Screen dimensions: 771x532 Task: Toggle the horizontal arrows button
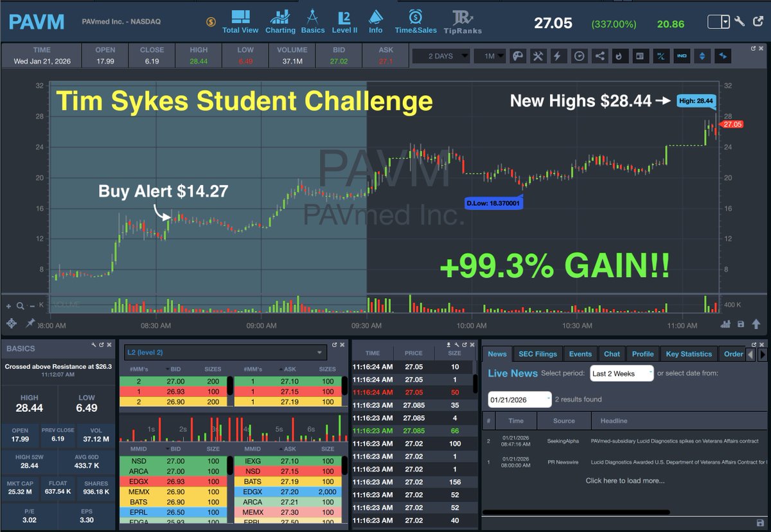pyautogui.click(x=723, y=56)
